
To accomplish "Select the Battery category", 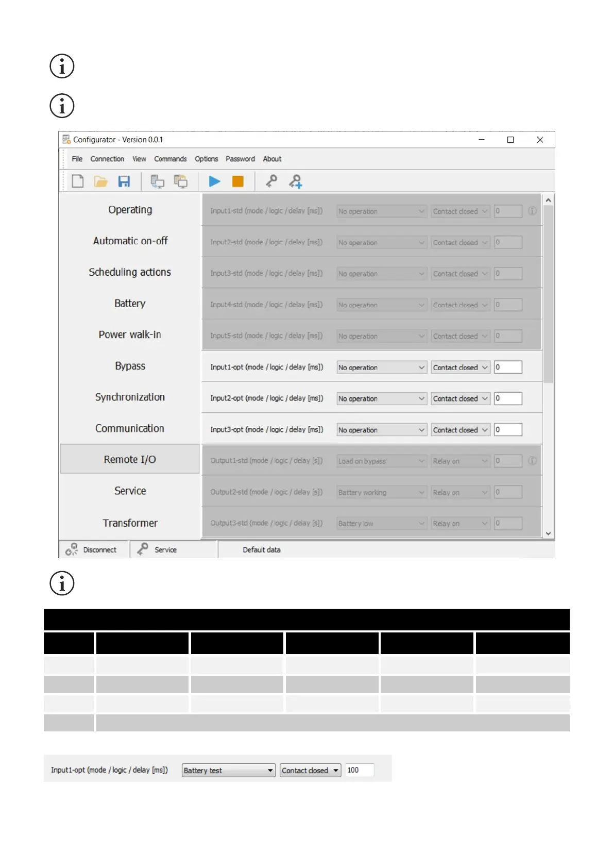I will (130, 303).
